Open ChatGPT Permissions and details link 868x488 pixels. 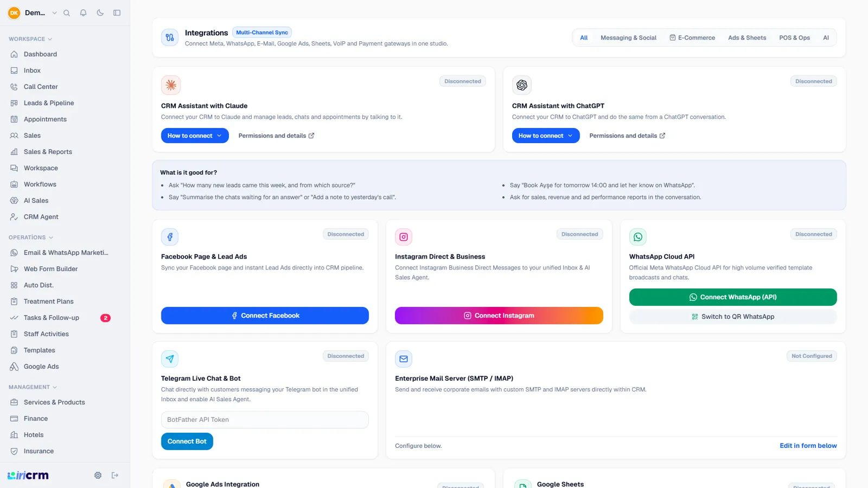tap(627, 136)
